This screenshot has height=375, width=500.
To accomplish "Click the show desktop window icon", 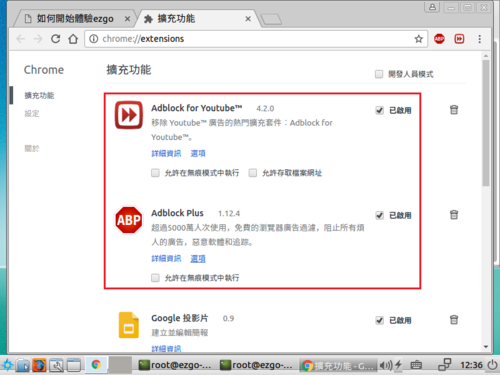I will pyautogui.click(x=74, y=365).
